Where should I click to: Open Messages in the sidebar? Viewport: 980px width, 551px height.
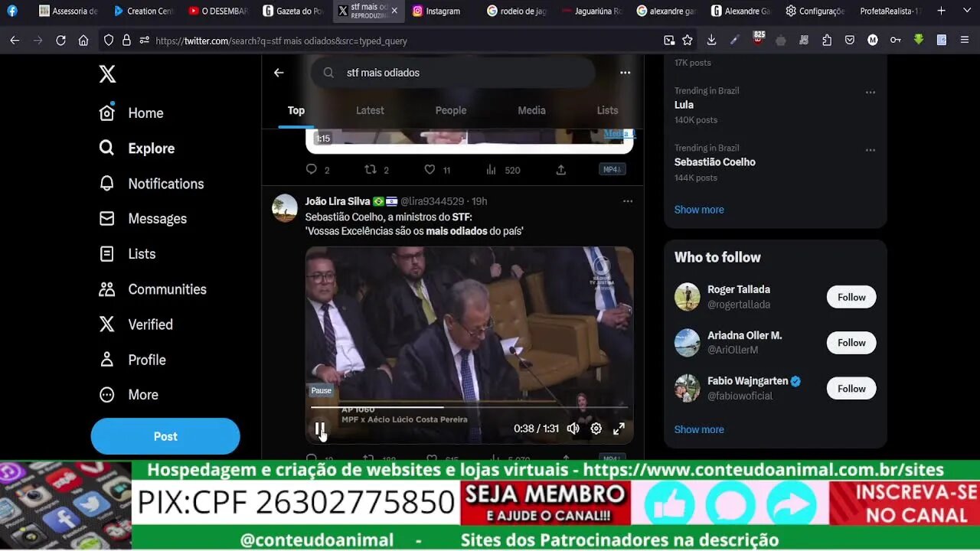pyautogui.click(x=142, y=219)
